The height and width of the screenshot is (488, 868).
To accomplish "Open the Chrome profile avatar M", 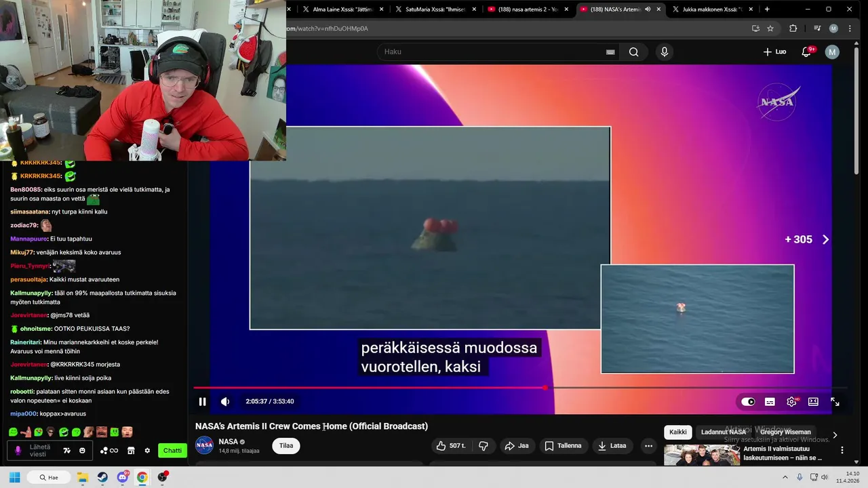I will (x=833, y=28).
